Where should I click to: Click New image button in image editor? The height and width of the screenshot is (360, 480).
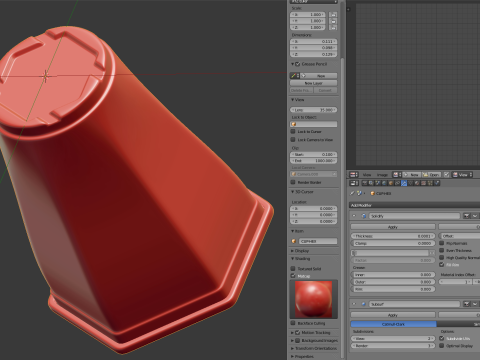coord(412,175)
